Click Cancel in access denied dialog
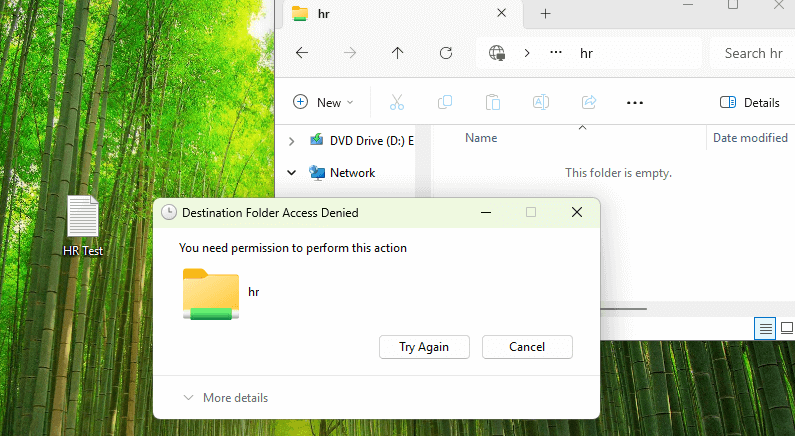 coord(527,347)
